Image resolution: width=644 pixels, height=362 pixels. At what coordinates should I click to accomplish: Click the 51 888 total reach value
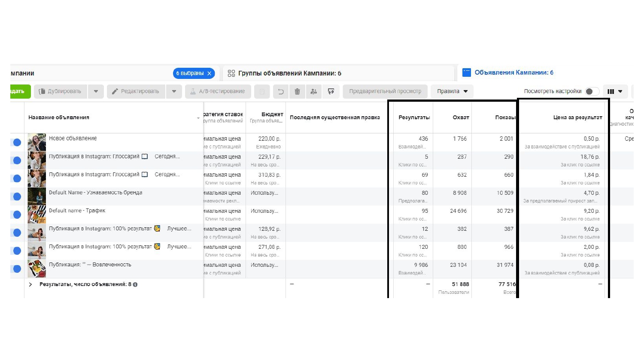[x=460, y=284]
